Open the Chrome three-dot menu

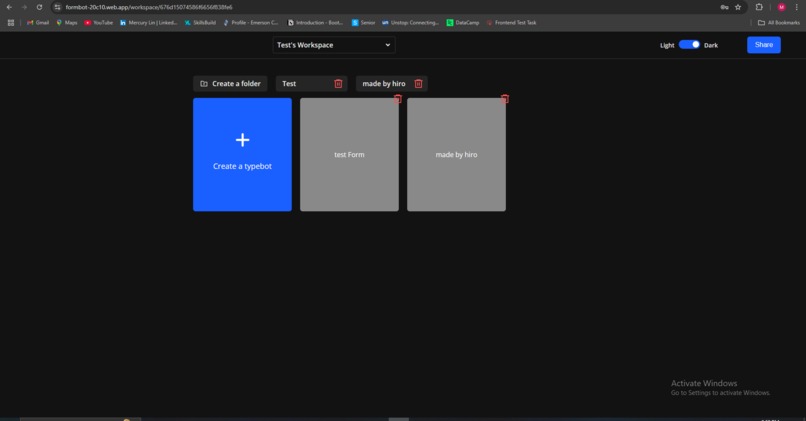tap(797, 7)
